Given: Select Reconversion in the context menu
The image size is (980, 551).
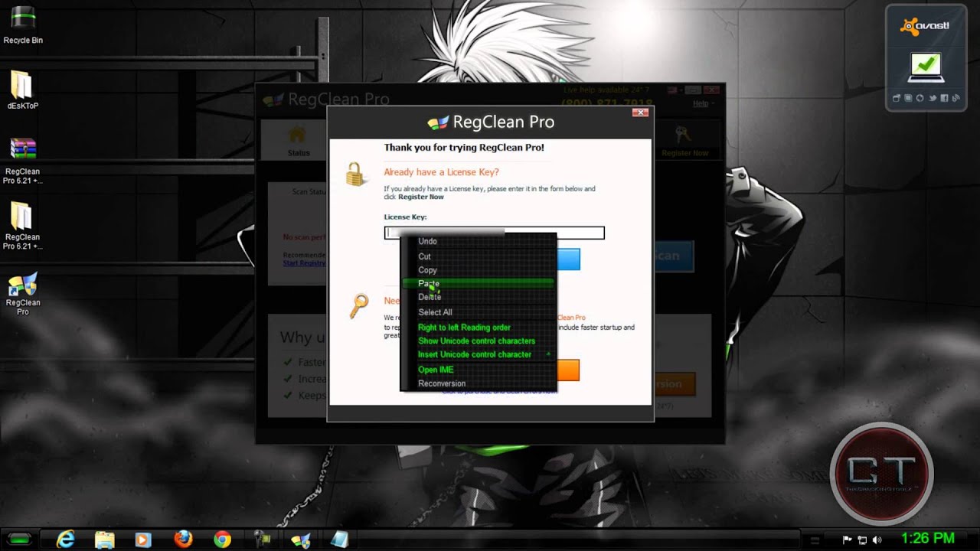Looking at the screenshot, I should click(479, 383).
